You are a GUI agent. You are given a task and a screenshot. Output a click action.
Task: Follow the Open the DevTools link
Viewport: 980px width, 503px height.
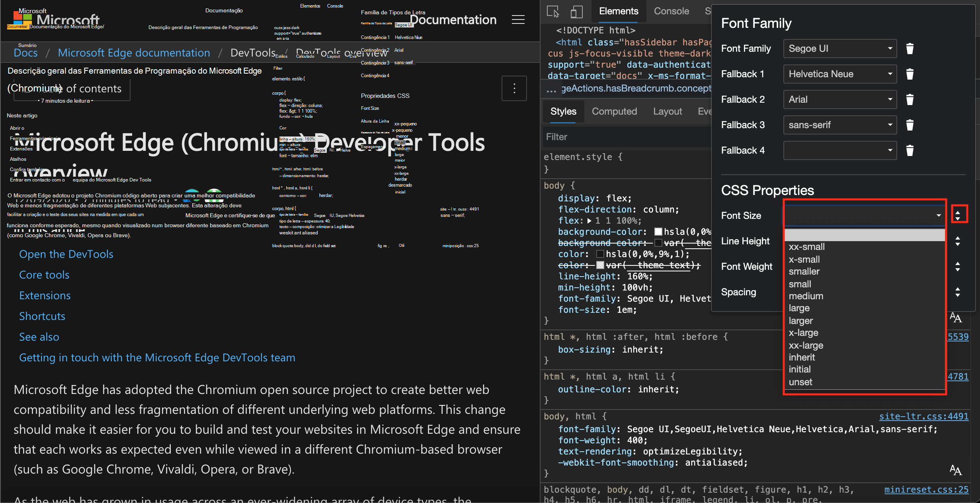66,254
